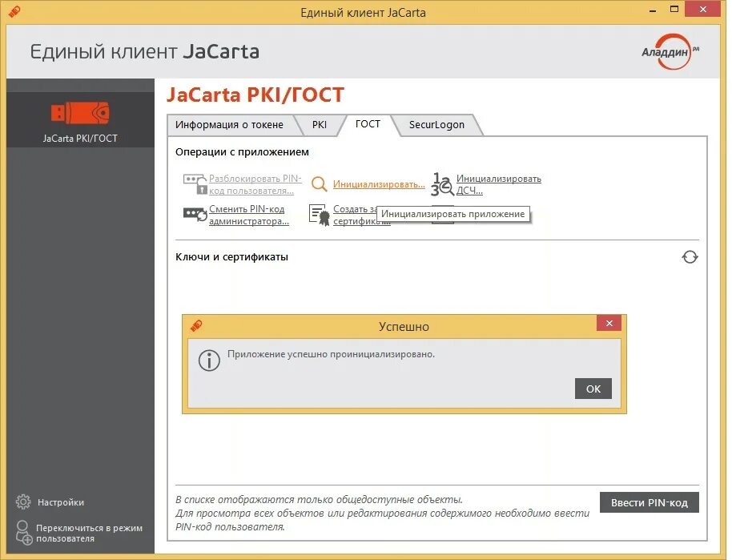Click the Инициализировать... link

(x=379, y=184)
